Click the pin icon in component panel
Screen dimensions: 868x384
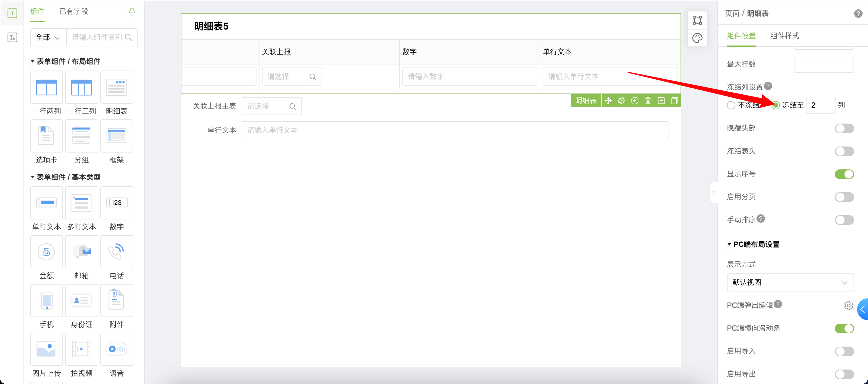click(132, 12)
